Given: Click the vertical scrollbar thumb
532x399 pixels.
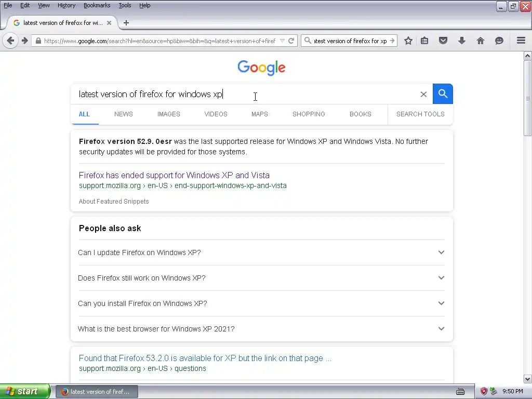Looking at the screenshot, I should tap(528, 98).
